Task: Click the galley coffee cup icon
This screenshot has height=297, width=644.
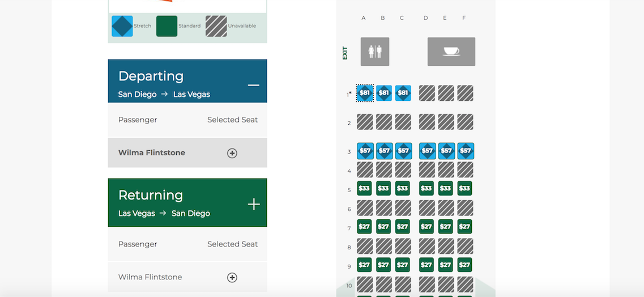Action: pos(451,52)
